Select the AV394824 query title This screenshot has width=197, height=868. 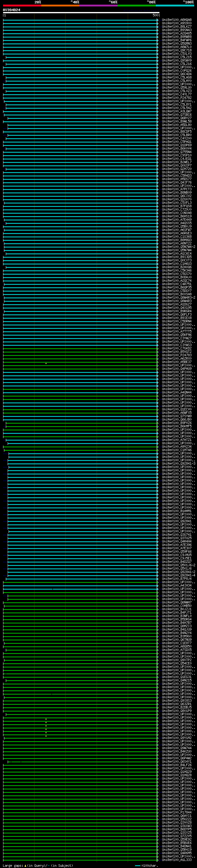tap(11, 10)
